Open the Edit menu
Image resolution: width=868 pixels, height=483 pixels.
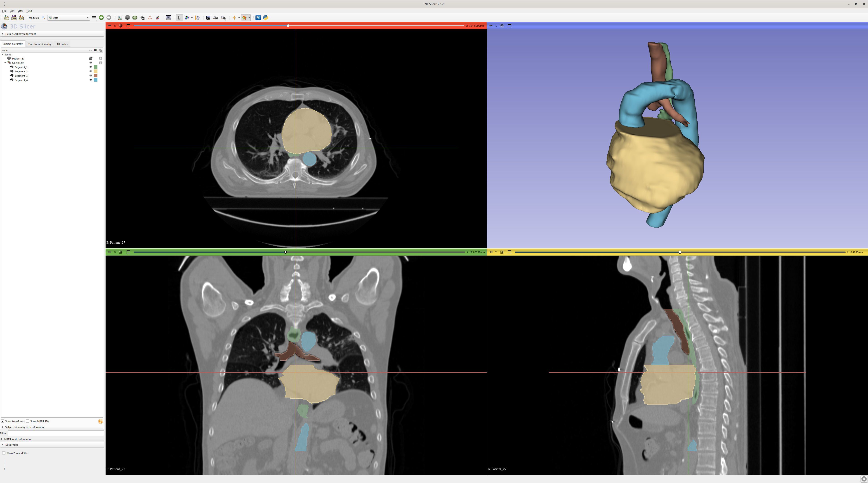click(12, 11)
